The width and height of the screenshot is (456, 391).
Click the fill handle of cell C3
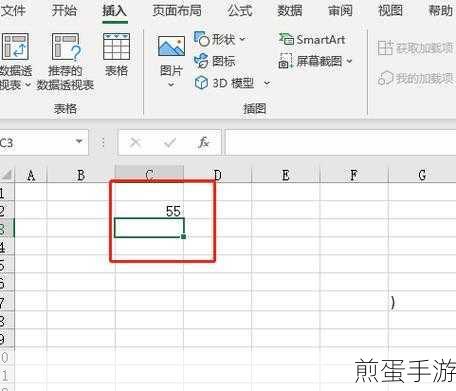(183, 237)
